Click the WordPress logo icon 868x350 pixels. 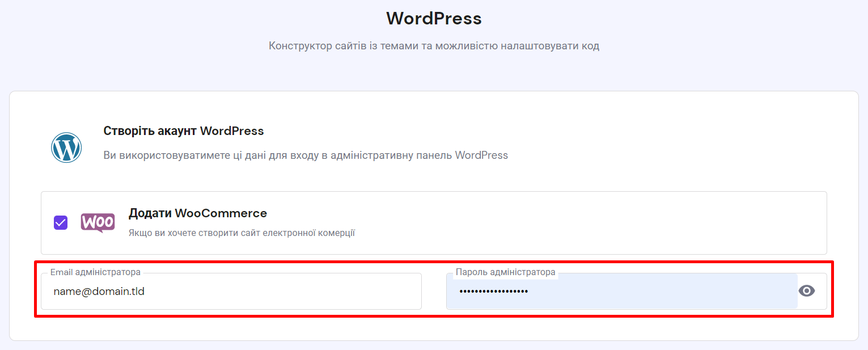pos(66,147)
